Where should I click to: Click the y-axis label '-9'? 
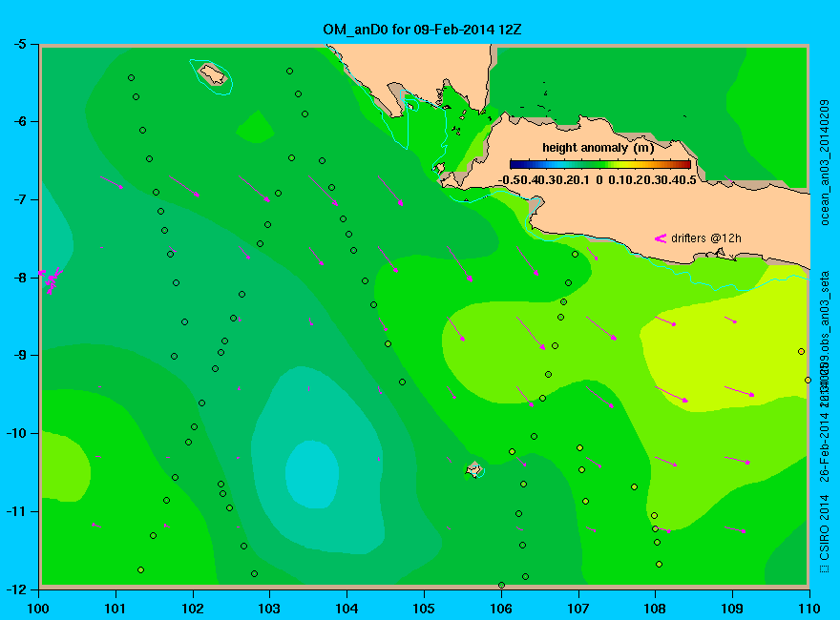[19, 356]
